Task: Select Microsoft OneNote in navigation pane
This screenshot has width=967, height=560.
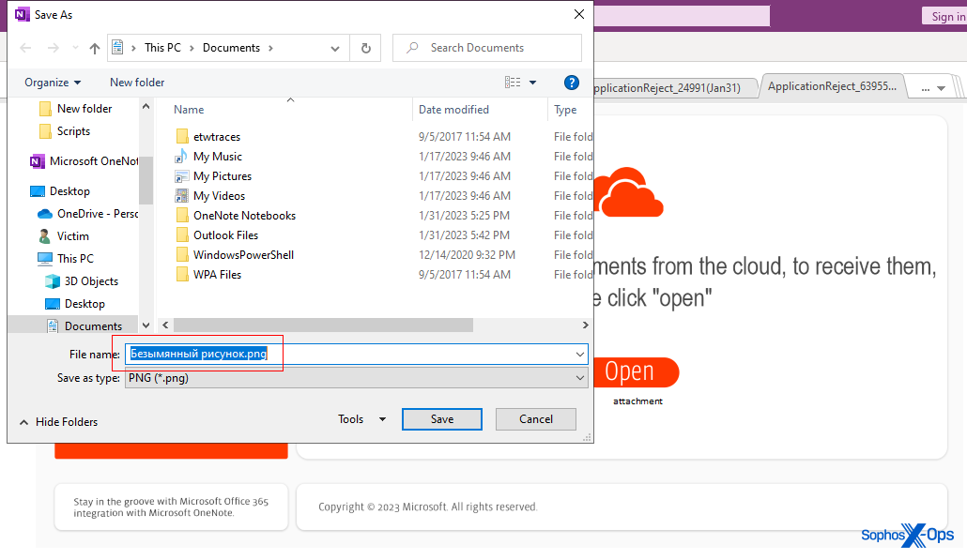Action: pos(84,160)
